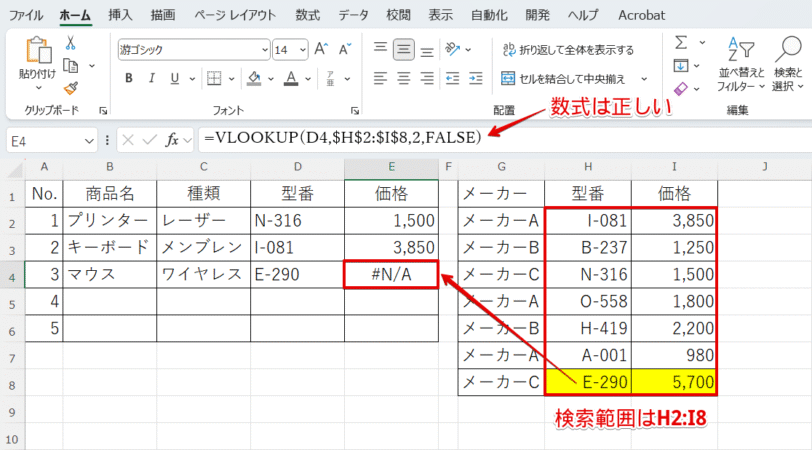
Task: Click the select-all corner triangle
Action: coord(16,169)
